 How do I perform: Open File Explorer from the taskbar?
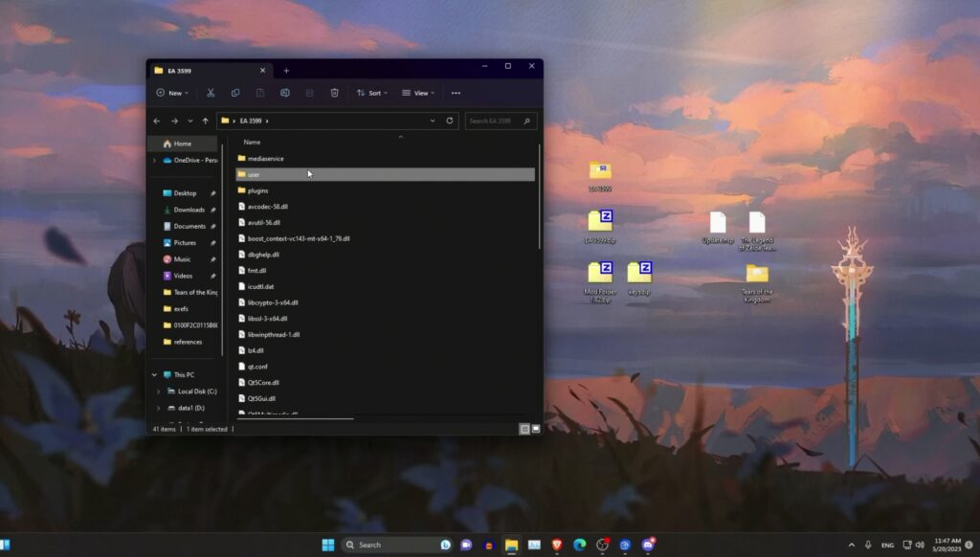pyautogui.click(x=511, y=545)
